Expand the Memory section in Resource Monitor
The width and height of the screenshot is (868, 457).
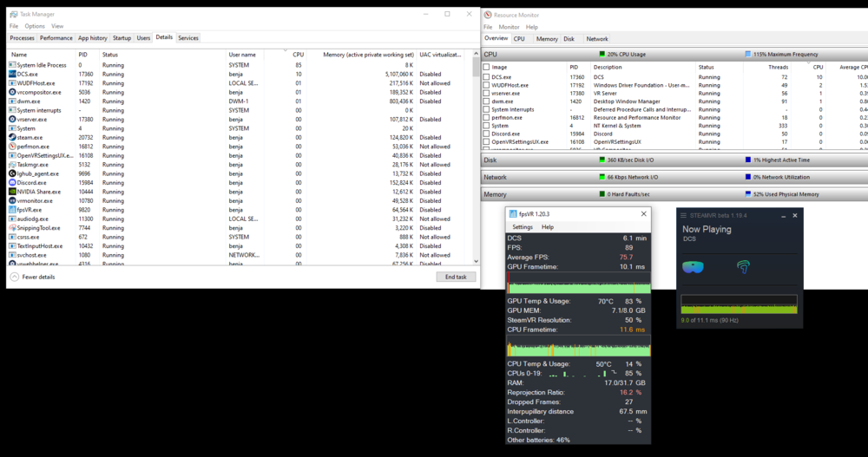click(674, 194)
